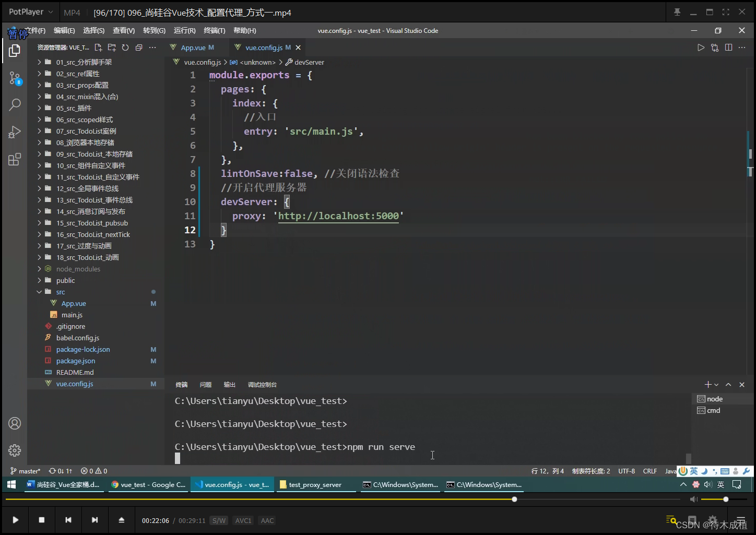The image size is (756, 535).
Task: Close the terminal panel
Action: (x=742, y=385)
